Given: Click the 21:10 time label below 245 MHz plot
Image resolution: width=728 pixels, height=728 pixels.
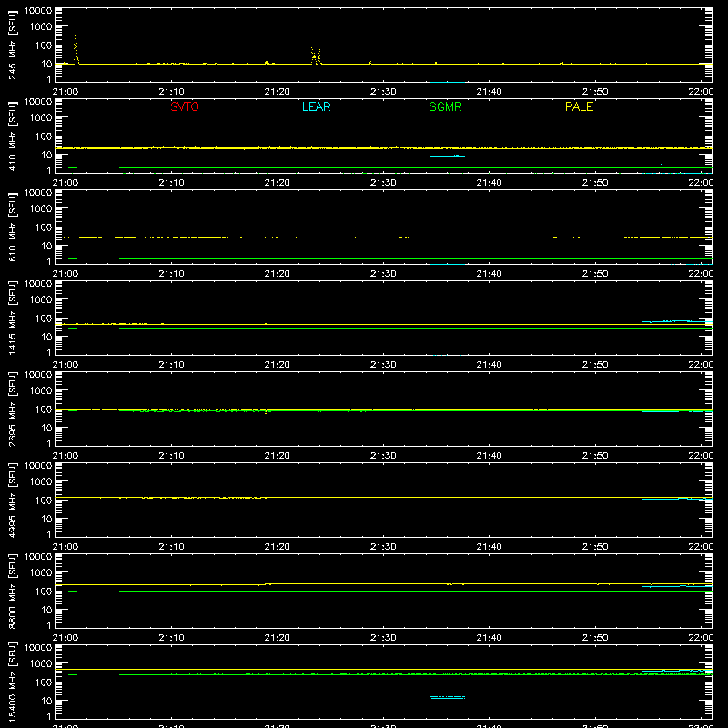Looking at the screenshot, I should pos(171,92).
